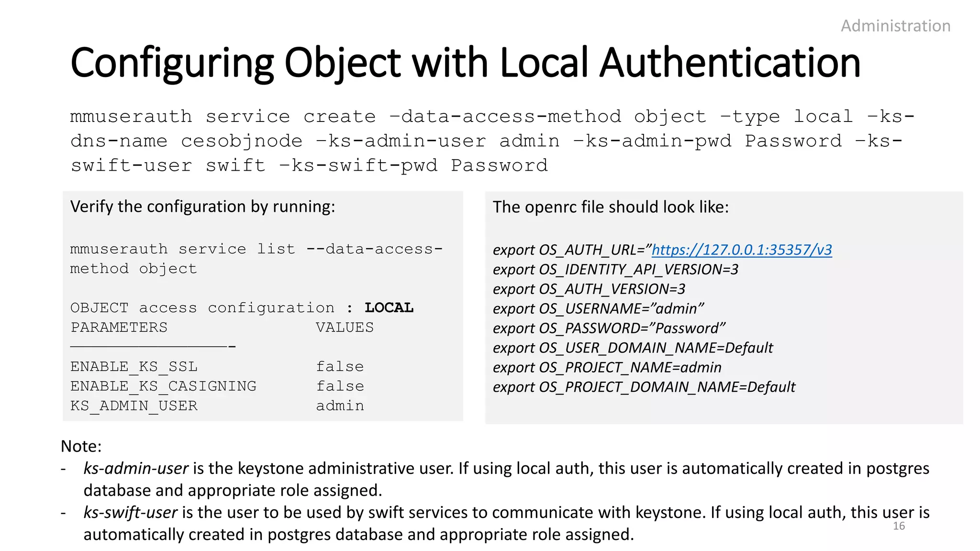The image size is (980, 551).
Task: Open the https://127.0.0.1:35357/v3 link
Action: click(742, 250)
